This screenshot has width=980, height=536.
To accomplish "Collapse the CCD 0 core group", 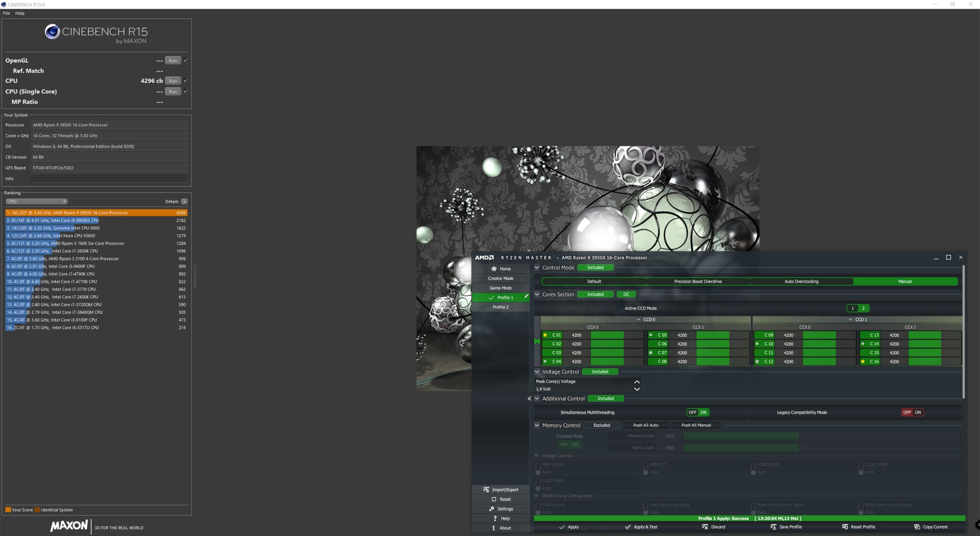I will pos(638,320).
